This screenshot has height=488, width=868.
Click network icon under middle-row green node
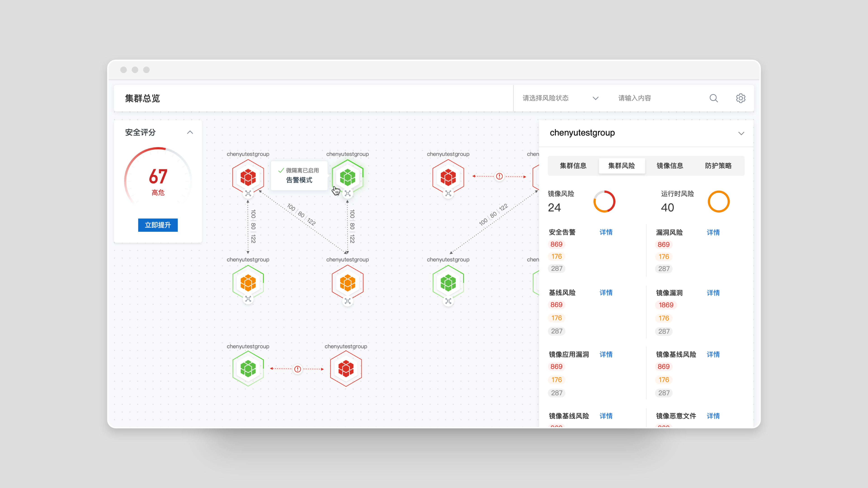tap(448, 301)
